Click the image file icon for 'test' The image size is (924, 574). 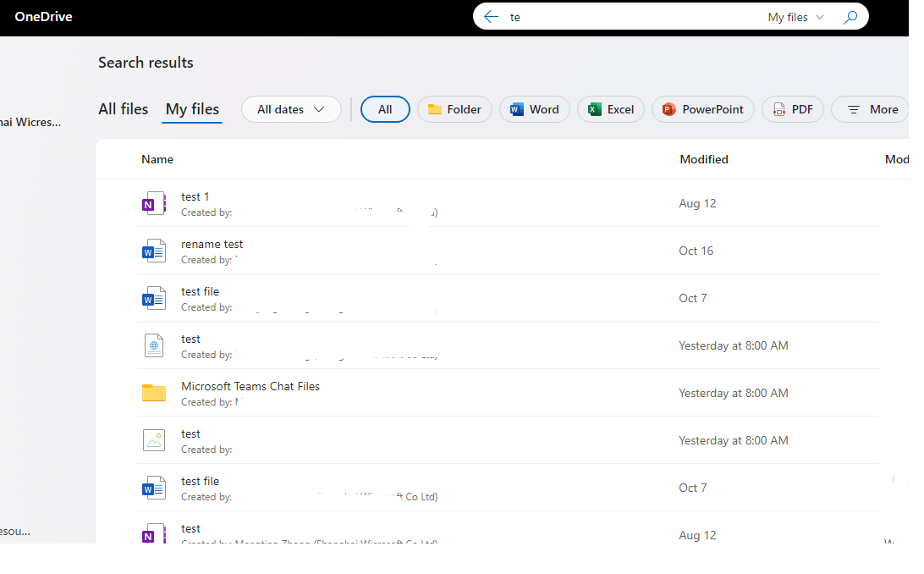[x=154, y=440]
